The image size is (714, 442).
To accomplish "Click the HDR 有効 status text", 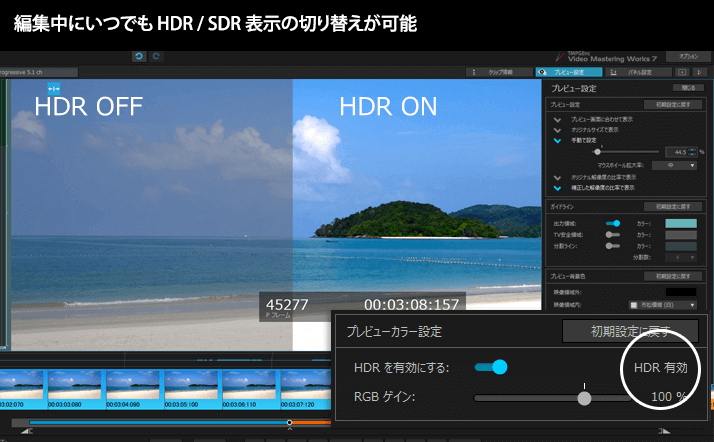I will click(x=660, y=368).
